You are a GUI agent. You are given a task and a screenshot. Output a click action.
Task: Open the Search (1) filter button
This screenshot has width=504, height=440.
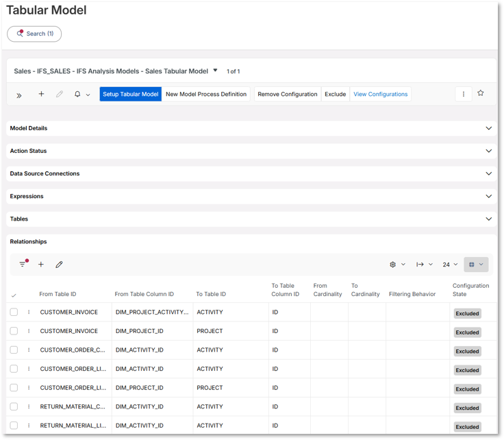click(x=34, y=34)
